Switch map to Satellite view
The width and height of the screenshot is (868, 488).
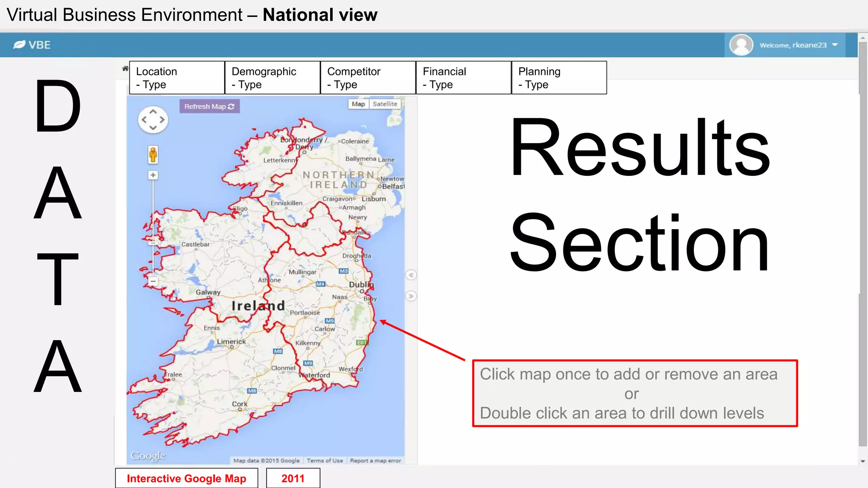385,104
